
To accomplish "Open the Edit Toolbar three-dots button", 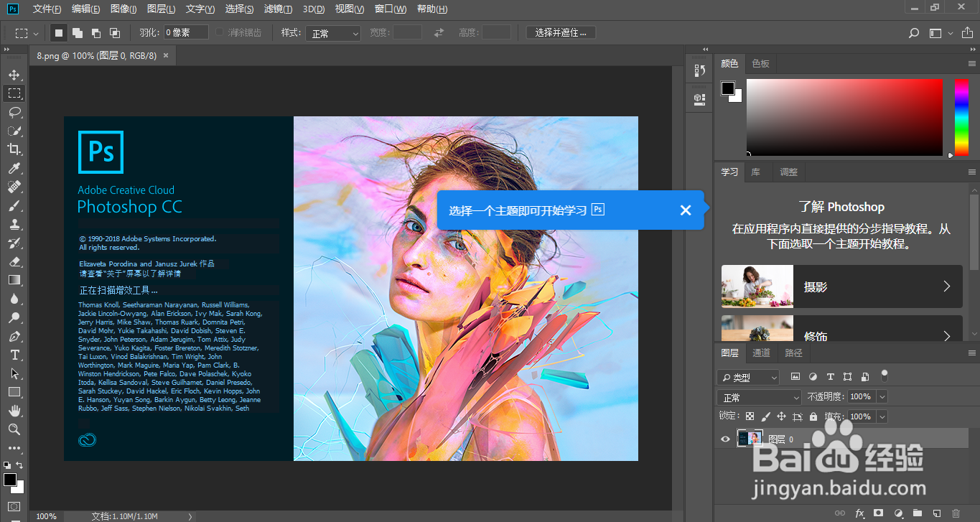I will (14, 448).
